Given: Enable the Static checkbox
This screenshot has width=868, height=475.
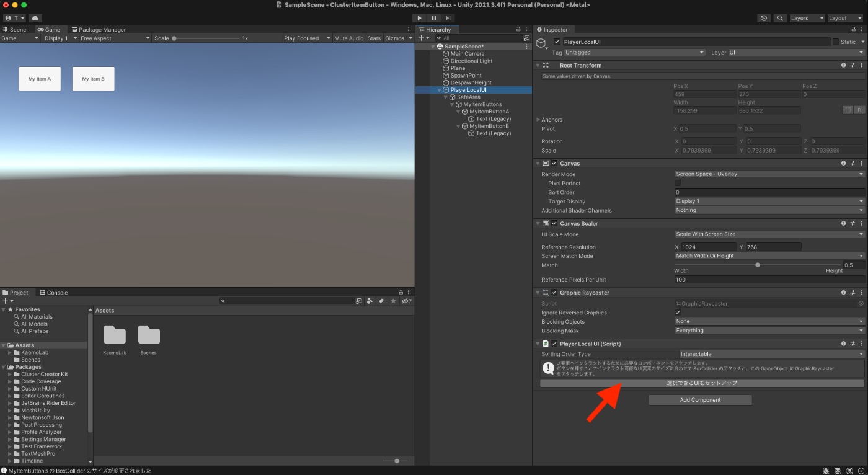Looking at the screenshot, I should [x=835, y=42].
